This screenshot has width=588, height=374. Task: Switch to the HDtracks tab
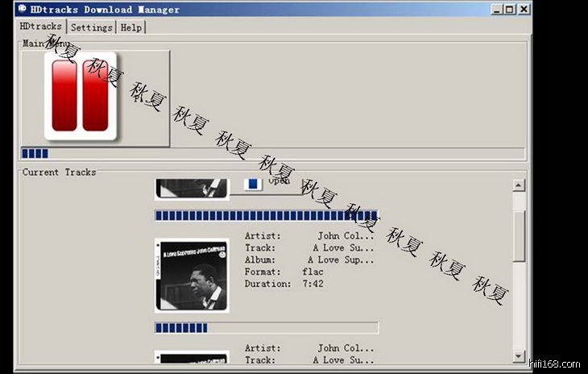pos(40,27)
